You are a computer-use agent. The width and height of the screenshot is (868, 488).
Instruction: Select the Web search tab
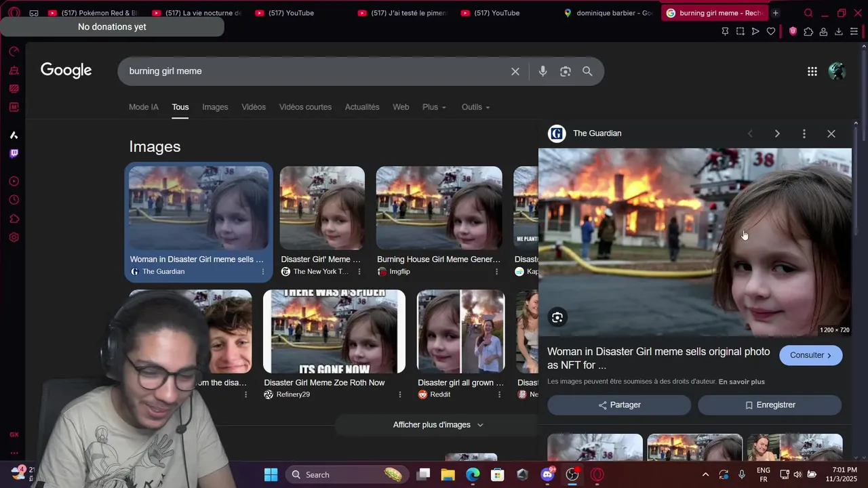click(x=401, y=107)
